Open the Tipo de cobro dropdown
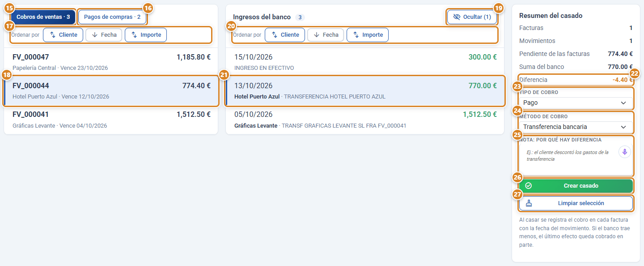The height and width of the screenshot is (266, 644). click(576, 103)
